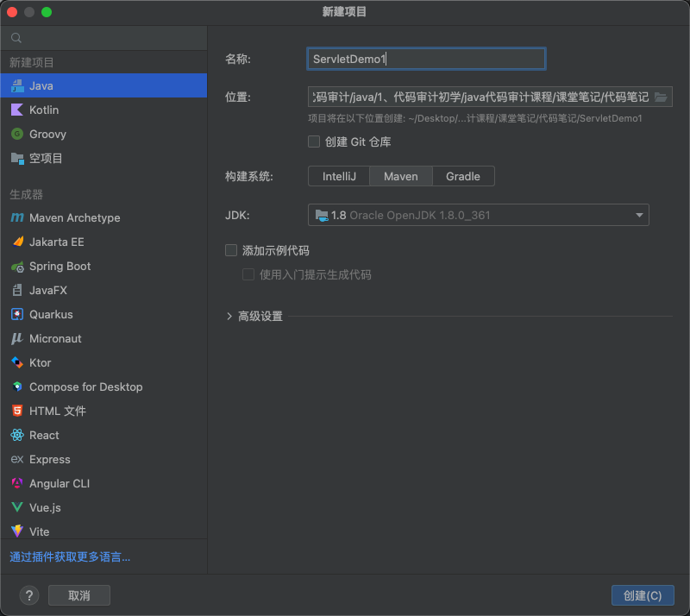
Task: Expand the 高级设置 section
Action: [229, 317]
